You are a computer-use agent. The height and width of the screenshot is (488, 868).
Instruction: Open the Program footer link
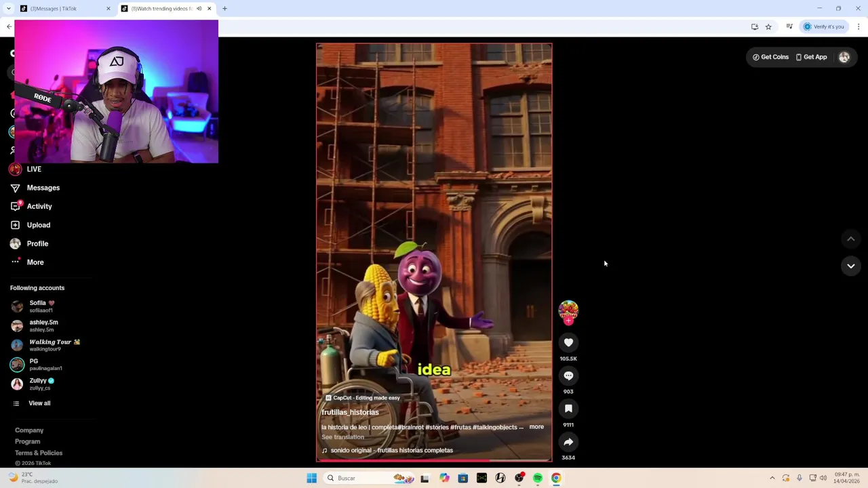click(x=27, y=442)
